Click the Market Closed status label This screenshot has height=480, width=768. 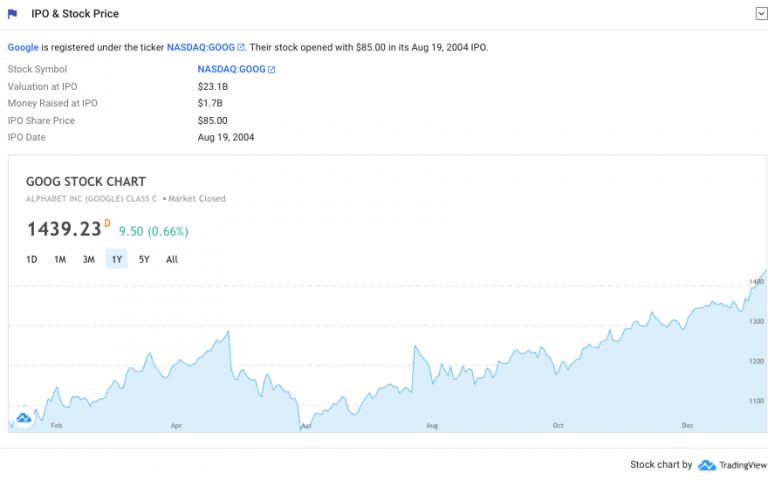(196, 199)
